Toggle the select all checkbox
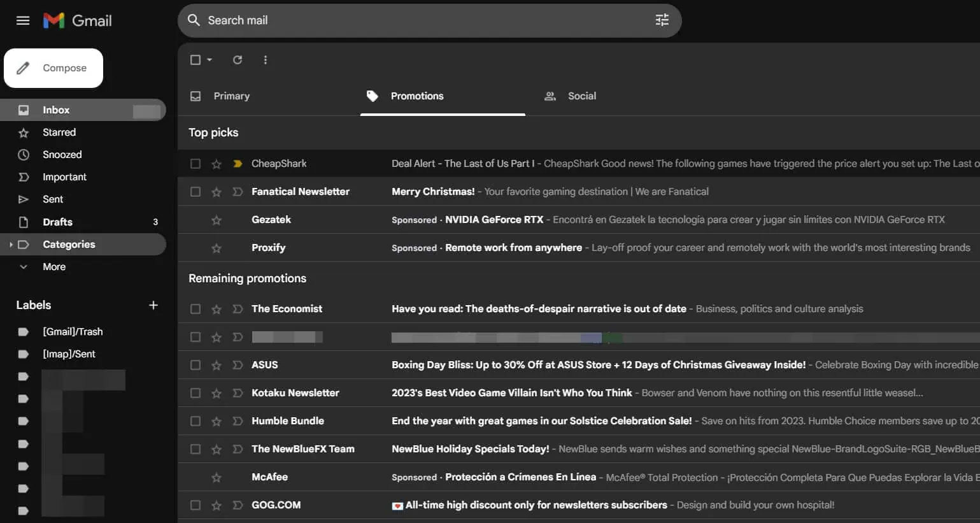Viewport: 980px width, 523px height. pyautogui.click(x=195, y=60)
